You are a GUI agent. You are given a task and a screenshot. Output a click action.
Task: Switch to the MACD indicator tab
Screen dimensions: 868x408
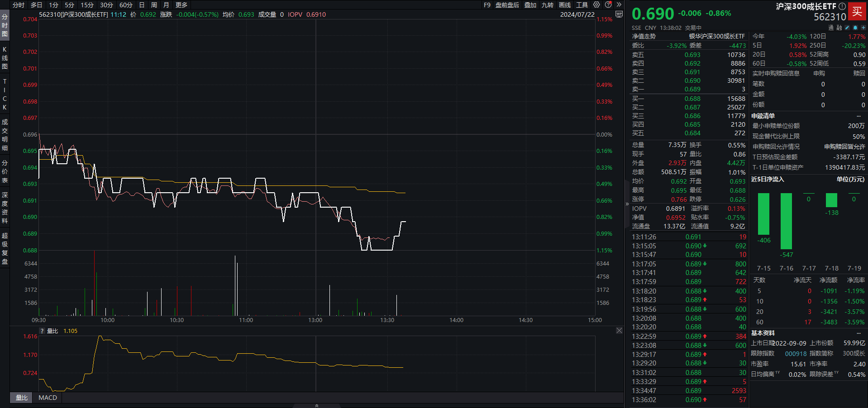48,398
